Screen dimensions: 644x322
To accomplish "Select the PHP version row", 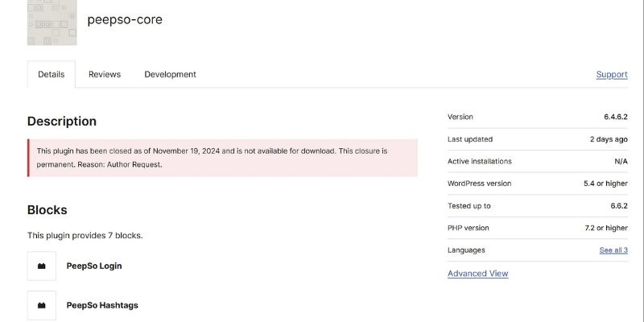I will pos(538,228).
